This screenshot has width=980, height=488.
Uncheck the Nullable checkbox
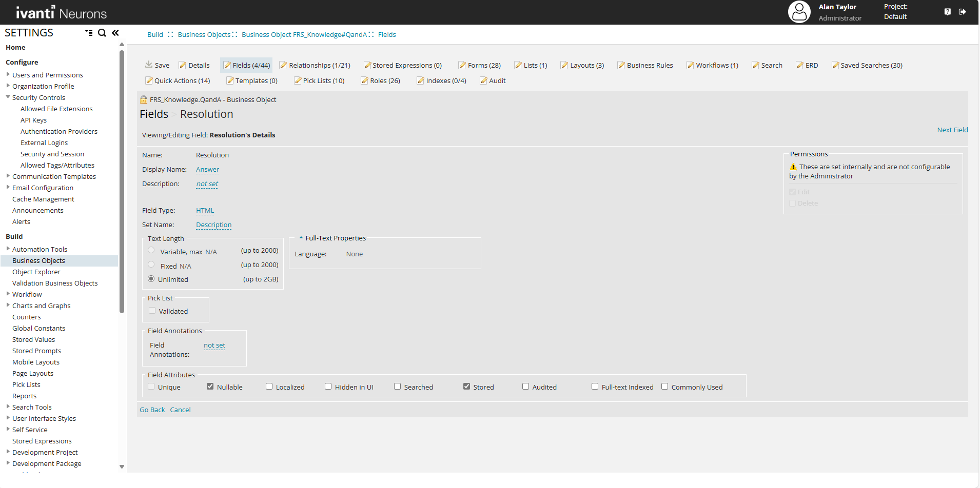pos(210,387)
